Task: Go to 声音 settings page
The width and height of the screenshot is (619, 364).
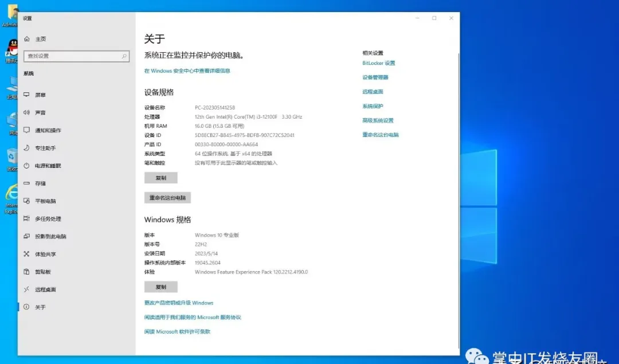Action: point(77,112)
